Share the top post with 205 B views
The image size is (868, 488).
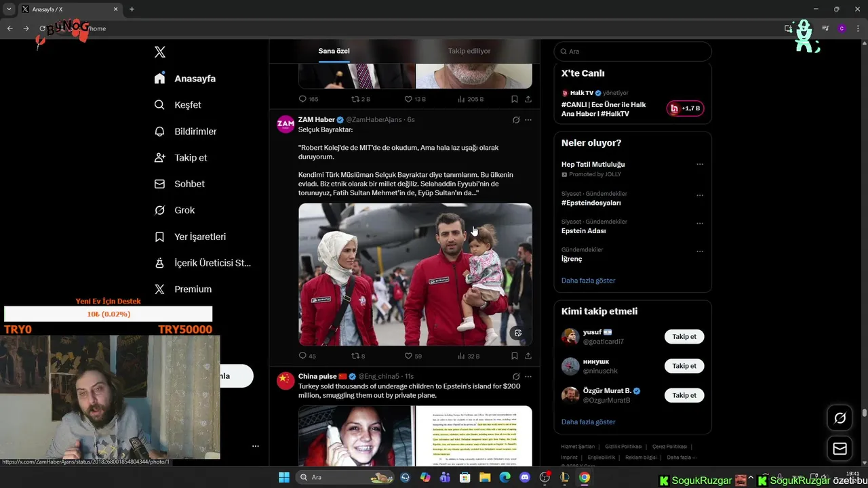pos(528,99)
